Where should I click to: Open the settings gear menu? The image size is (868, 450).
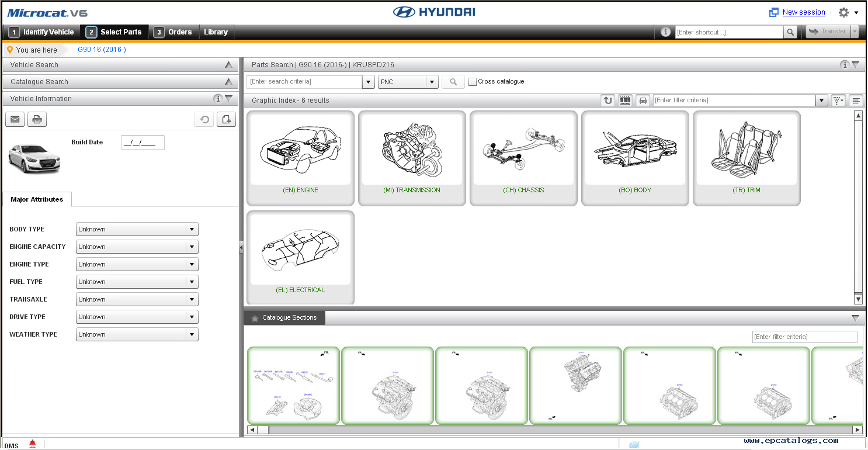[848, 12]
